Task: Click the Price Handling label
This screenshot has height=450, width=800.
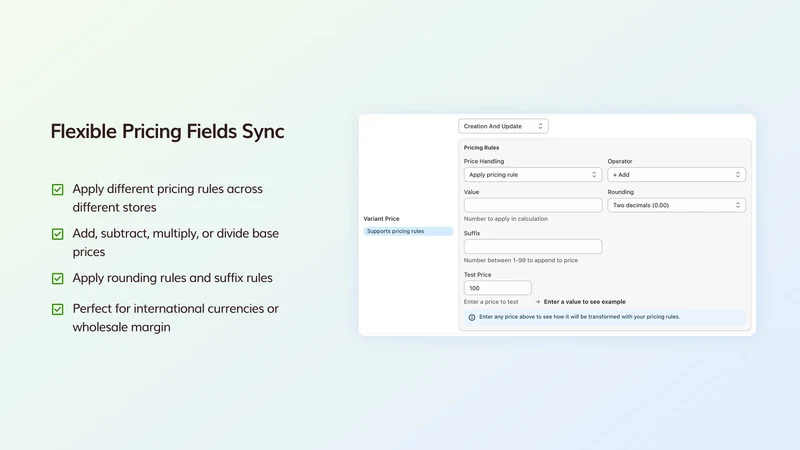Action: [484, 161]
